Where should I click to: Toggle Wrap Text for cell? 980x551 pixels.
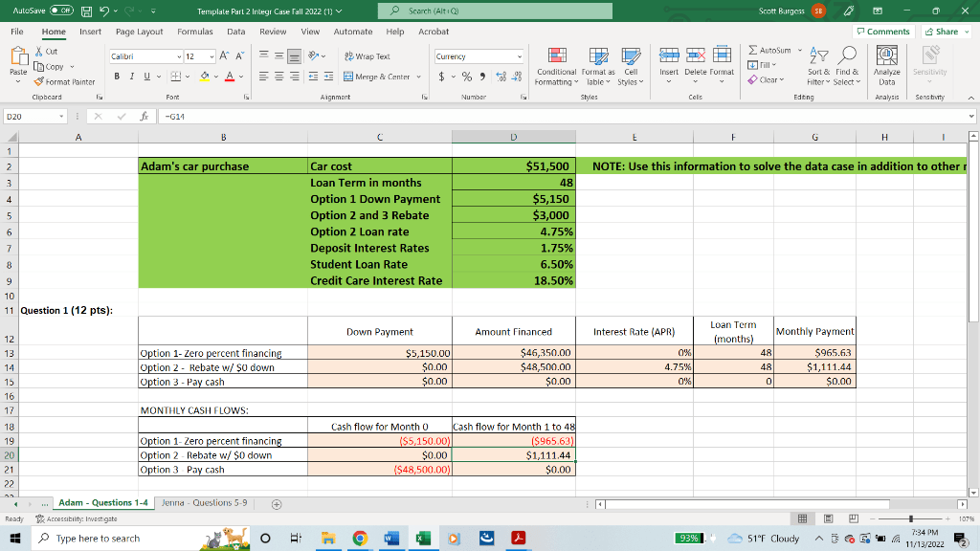tap(367, 56)
